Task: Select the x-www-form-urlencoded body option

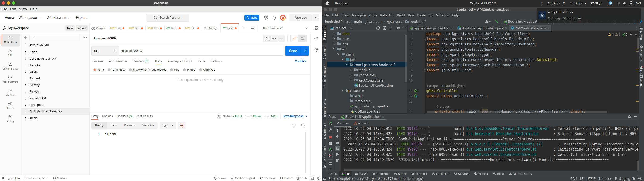Action: pyautogui.click(x=148, y=70)
